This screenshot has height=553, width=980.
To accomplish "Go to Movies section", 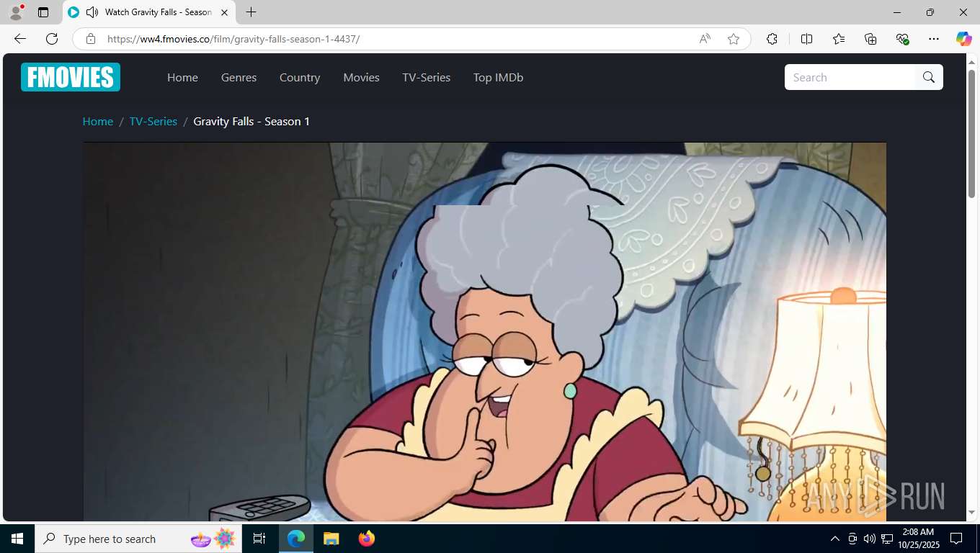I will 361,77.
